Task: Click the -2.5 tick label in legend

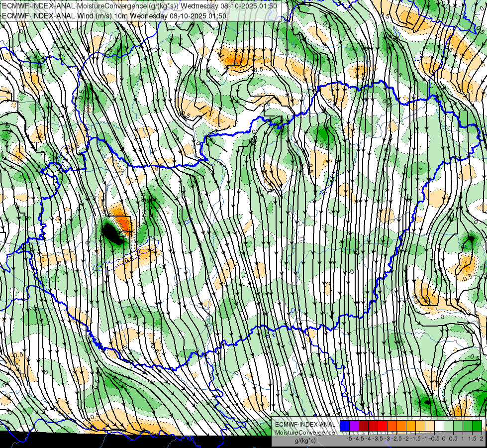Action: pos(396,439)
